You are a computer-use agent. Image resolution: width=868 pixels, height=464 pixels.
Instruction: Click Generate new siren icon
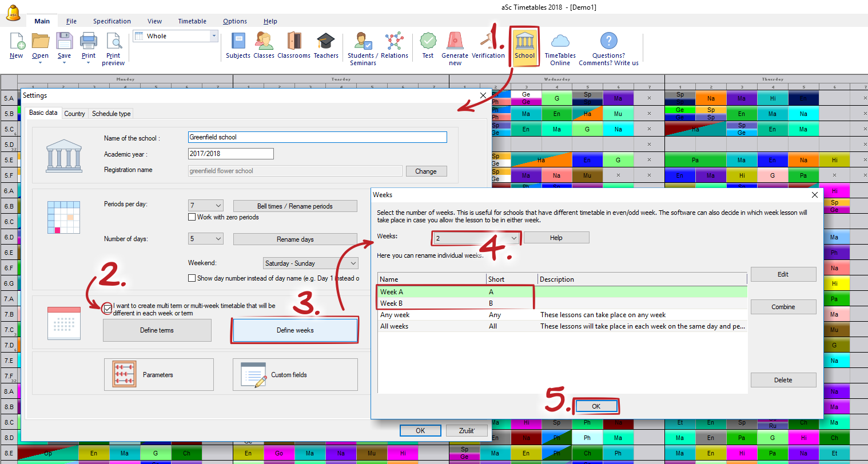click(x=455, y=42)
